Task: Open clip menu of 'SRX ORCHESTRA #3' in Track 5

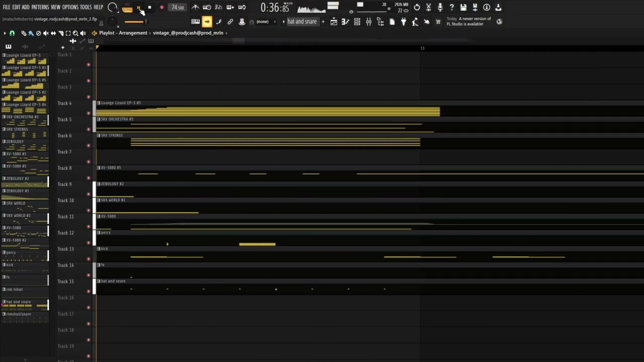Action: pos(99,119)
